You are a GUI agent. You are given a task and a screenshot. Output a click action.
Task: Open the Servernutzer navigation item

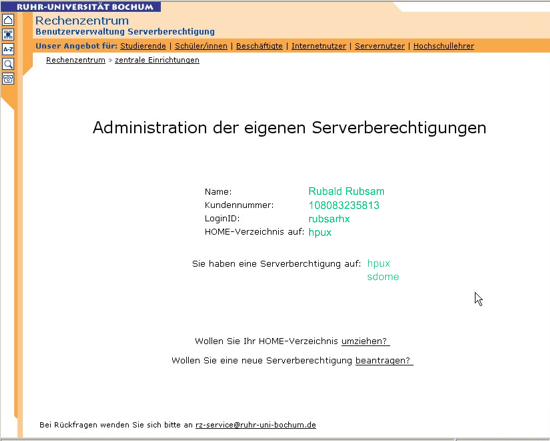(380, 46)
